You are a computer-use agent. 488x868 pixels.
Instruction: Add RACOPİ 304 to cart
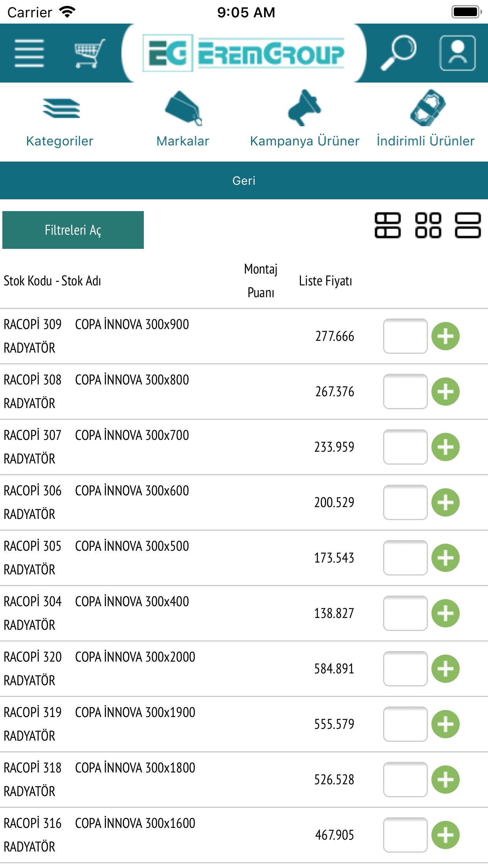point(446,613)
